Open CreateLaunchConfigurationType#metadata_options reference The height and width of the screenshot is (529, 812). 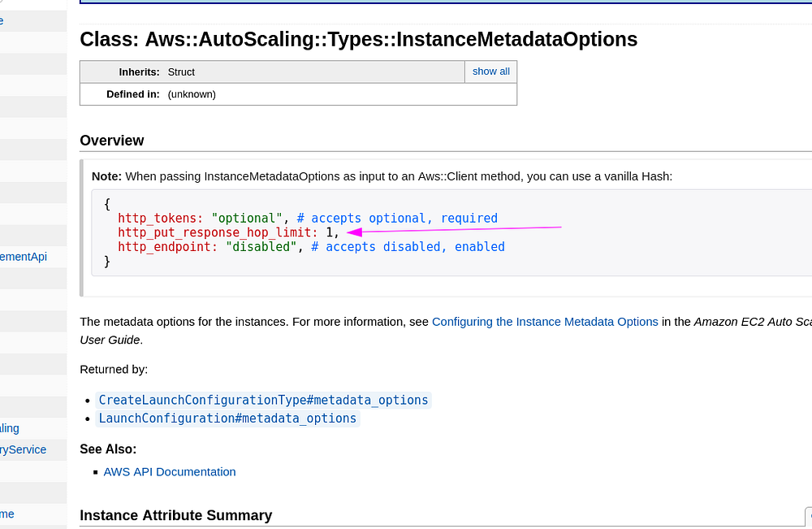(263, 400)
